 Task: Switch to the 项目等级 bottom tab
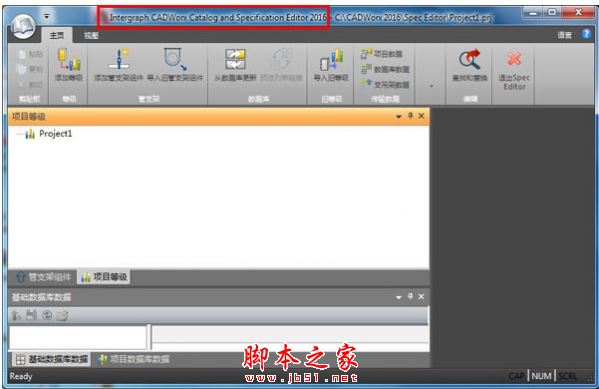tap(104, 277)
